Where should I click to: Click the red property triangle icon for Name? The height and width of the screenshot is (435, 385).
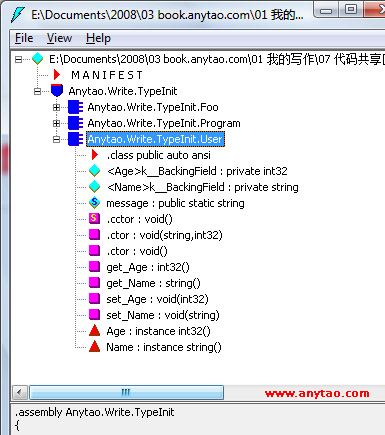click(95, 347)
